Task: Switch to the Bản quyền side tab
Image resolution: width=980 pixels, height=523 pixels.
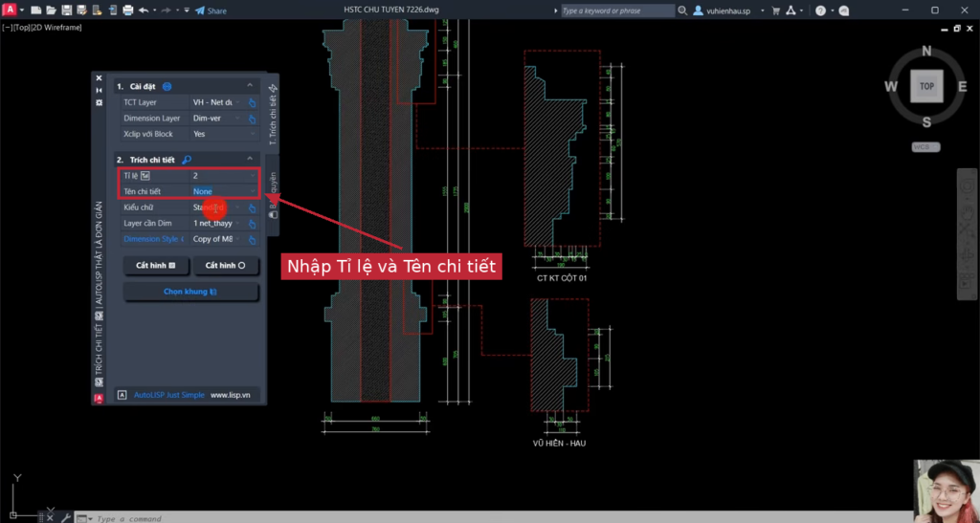Action: click(273, 194)
